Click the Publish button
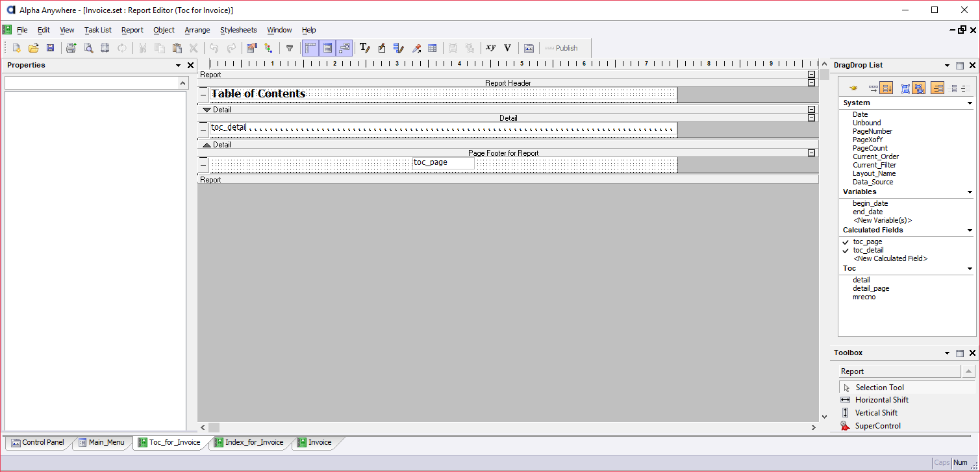 [561, 48]
